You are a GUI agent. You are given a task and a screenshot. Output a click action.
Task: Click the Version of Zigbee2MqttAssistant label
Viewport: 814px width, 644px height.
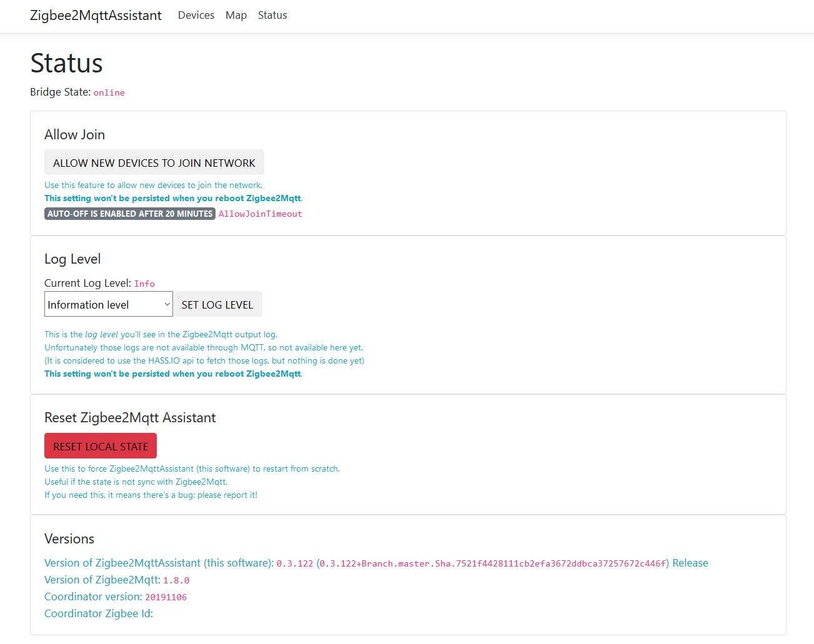[159, 563]
